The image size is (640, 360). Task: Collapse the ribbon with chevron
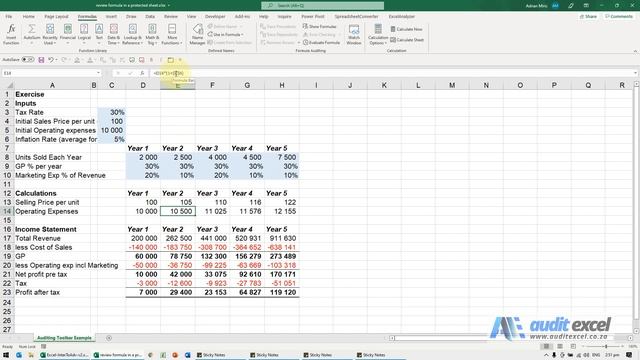click(x=635, y=51)
